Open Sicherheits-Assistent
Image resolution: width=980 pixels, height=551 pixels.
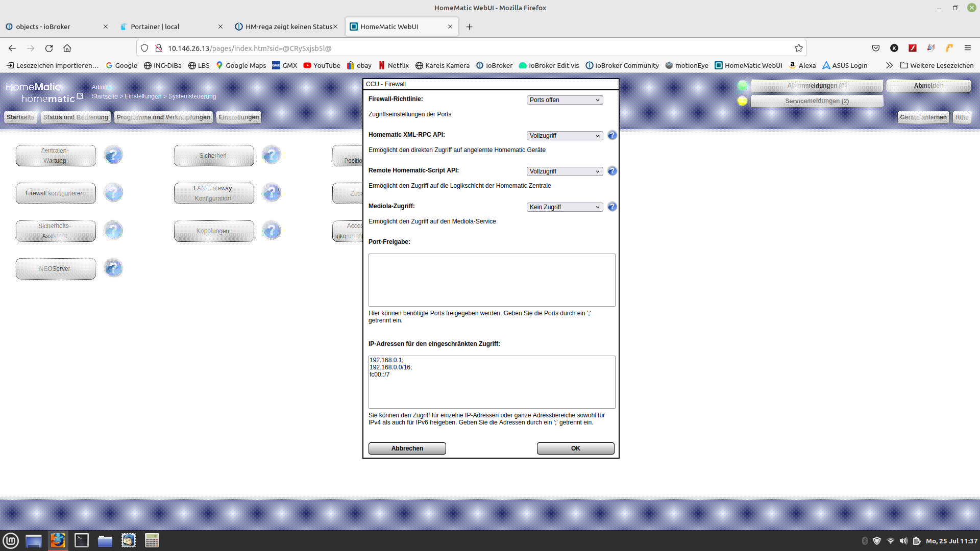(56, 231)
